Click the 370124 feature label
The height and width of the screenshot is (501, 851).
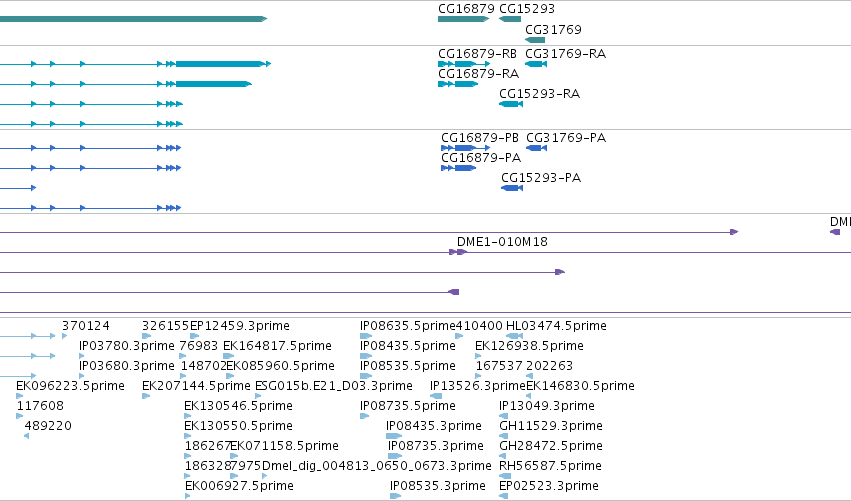coord(86,326)
